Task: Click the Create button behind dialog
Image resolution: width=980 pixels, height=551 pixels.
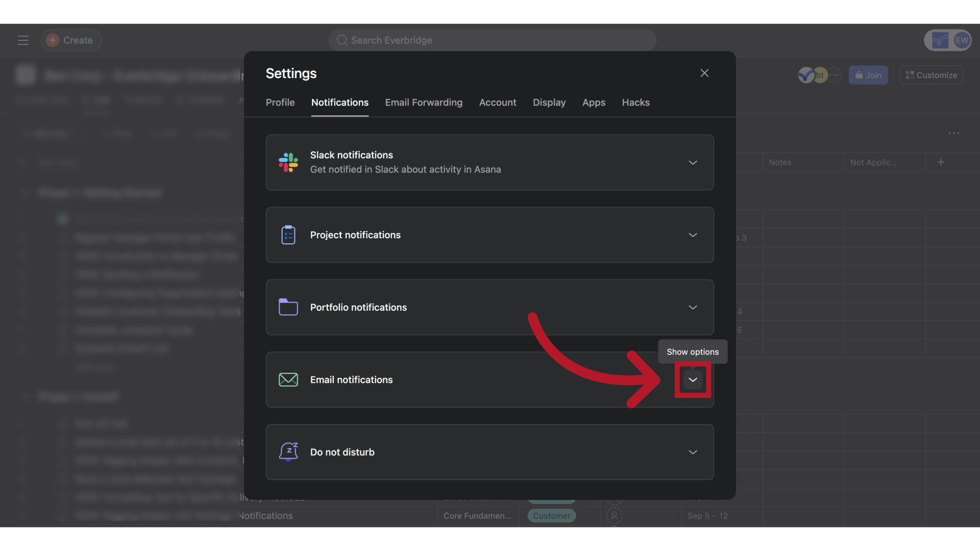Action: (71, 40)
